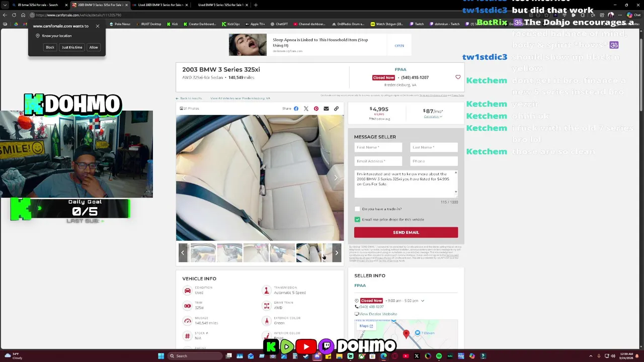The image size is (644, 362).
Task: Share listing on X icon
Action: point(306,109)
